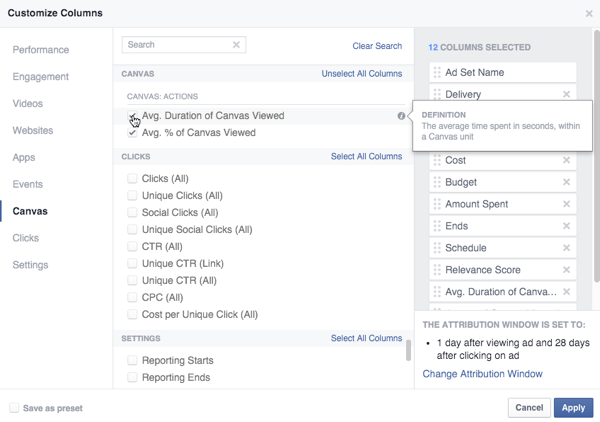Remove the Relevance Score column

pyautogui.click(x=566, y=270)
